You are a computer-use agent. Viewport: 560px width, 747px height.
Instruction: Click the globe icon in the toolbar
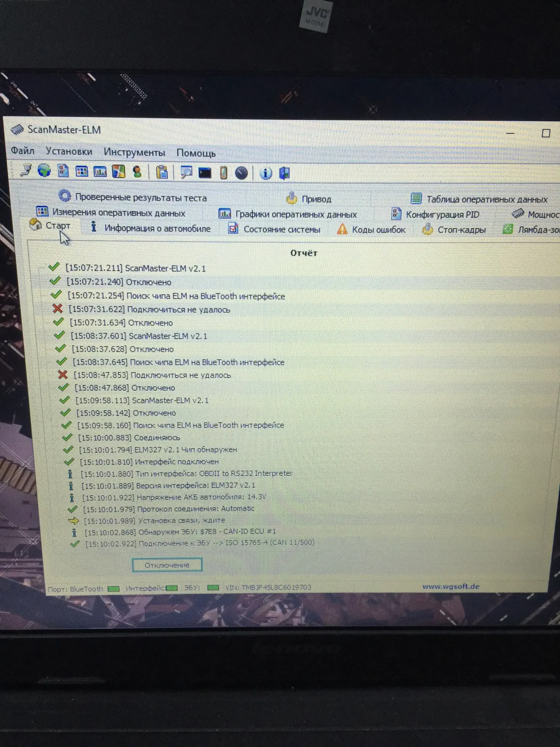point(44,171)
